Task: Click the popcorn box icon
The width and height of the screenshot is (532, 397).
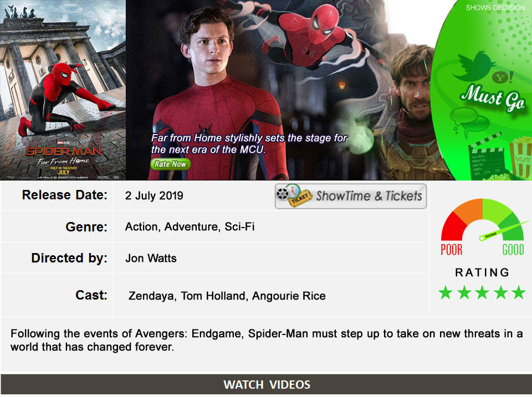Action: pyautogui.click(x=520, y=157)
